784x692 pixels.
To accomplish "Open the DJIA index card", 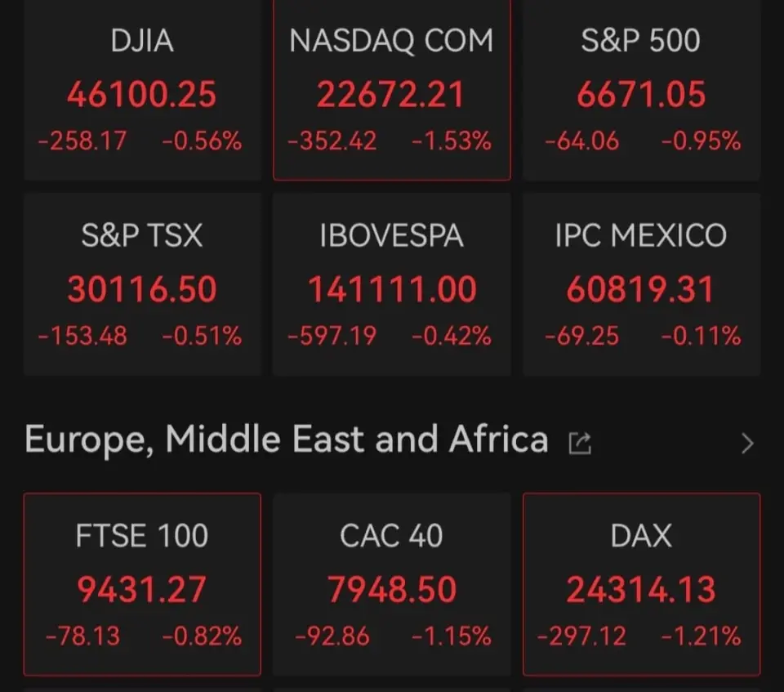I will pos(142,90).
